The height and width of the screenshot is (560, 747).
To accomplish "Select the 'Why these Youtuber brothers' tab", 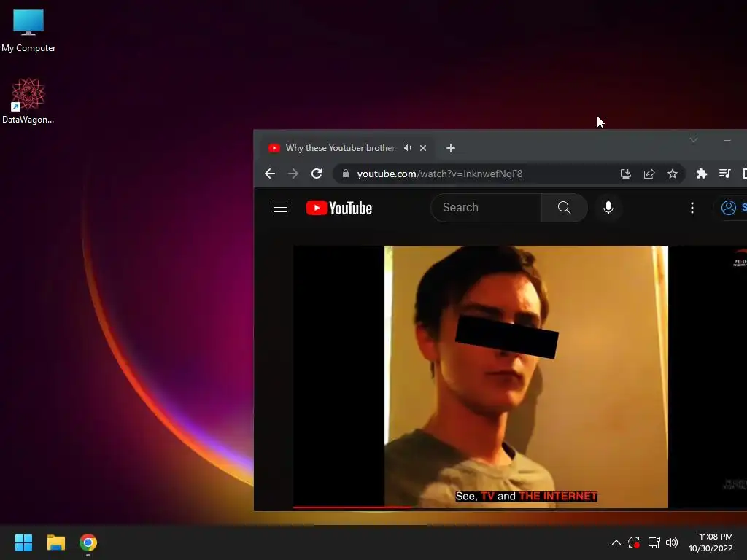I will coord(348,148).
